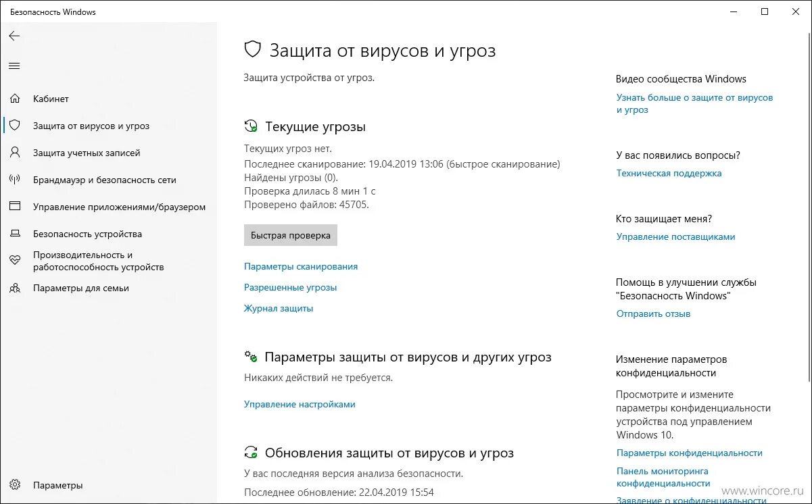Click the update arrows icon near Обновления защиты
This screenshot has width=812, height=504.
(x=251, y=453)
